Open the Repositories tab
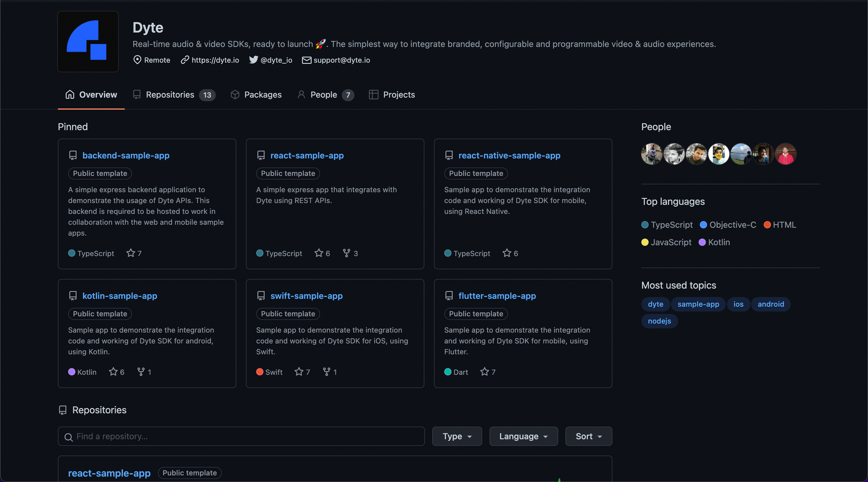 click(174, 95)
